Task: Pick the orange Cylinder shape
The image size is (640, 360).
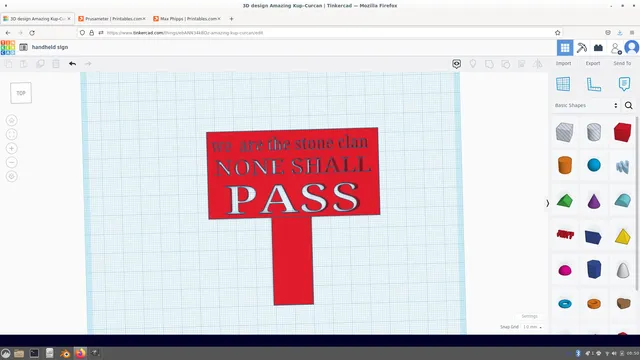Action: (565, 165)
